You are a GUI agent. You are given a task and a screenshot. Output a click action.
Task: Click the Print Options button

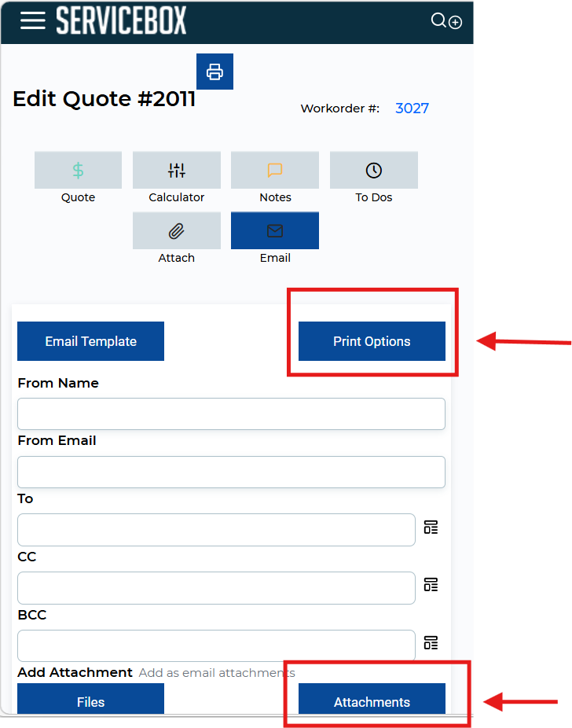click(x=372, y=341)
